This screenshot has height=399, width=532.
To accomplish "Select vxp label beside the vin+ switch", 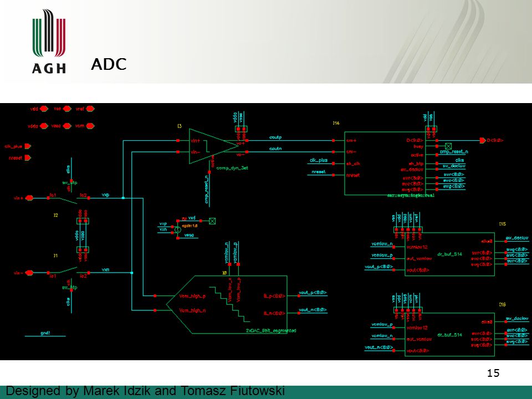I will (x=105, y=195).
